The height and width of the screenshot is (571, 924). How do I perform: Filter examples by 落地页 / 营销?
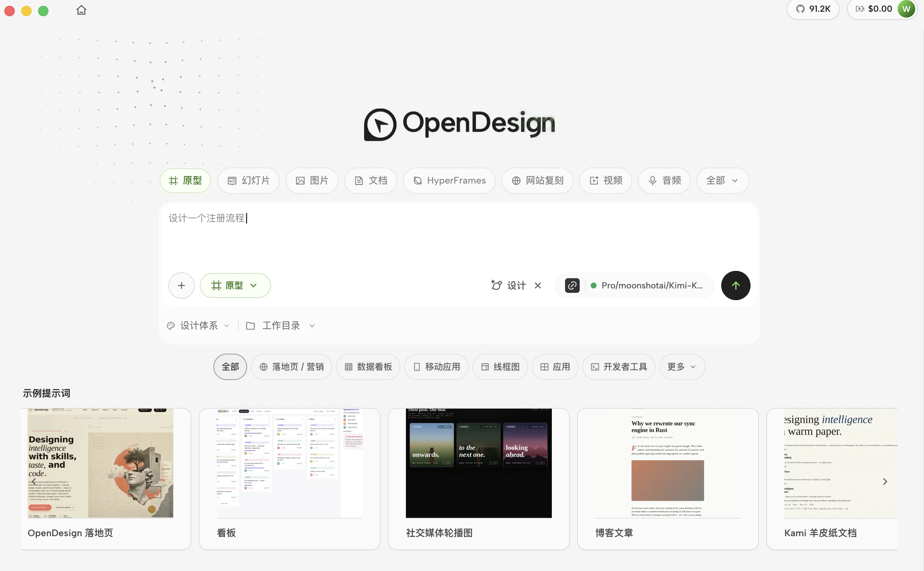pos(291,367)
